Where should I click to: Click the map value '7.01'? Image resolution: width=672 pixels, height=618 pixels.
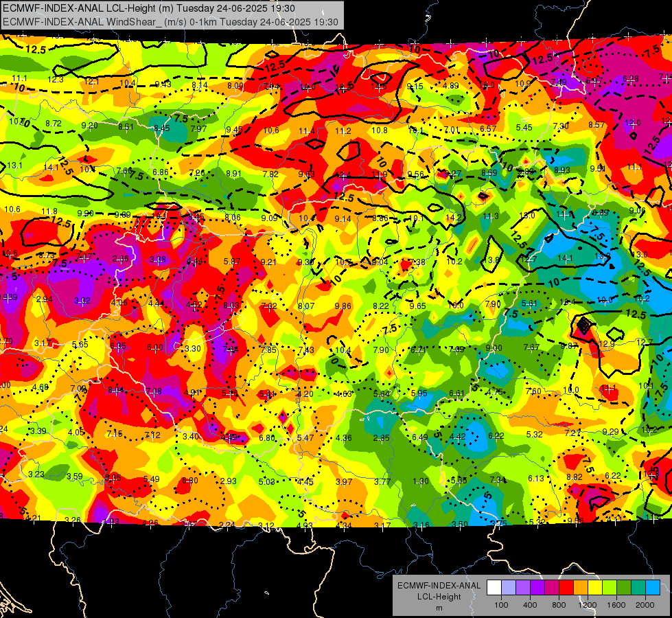tap(452, 130)
